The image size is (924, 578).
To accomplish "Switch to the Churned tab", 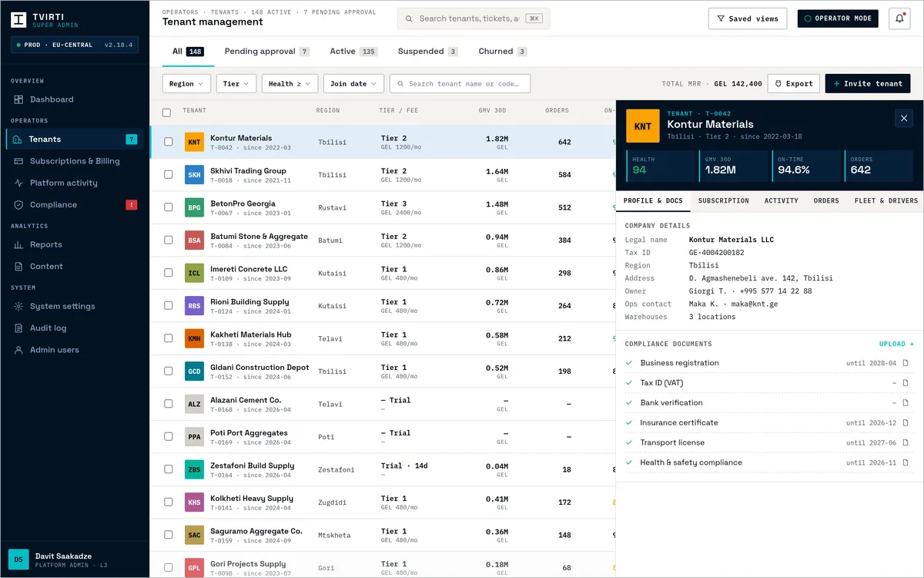I will (x=502, y=52).
